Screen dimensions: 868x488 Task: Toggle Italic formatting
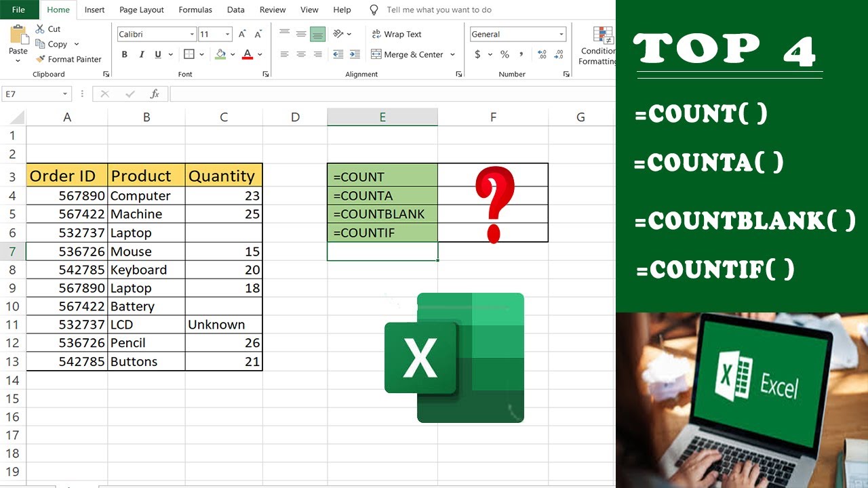(x=142, y=54)
